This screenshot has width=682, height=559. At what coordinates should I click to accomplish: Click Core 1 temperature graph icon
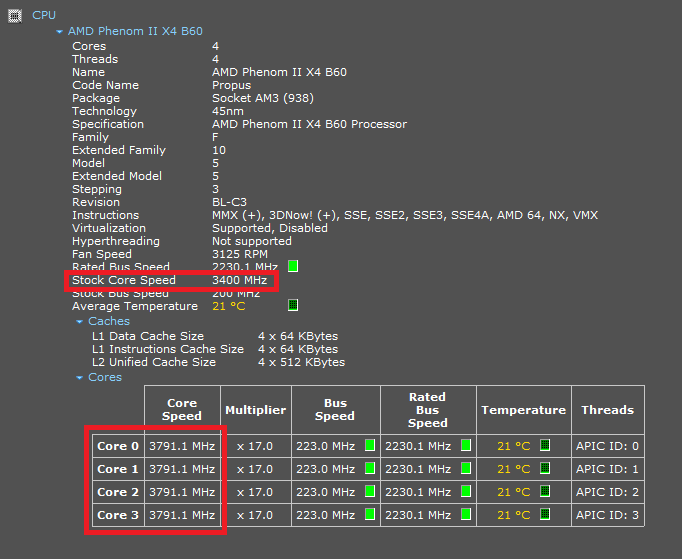545,468
